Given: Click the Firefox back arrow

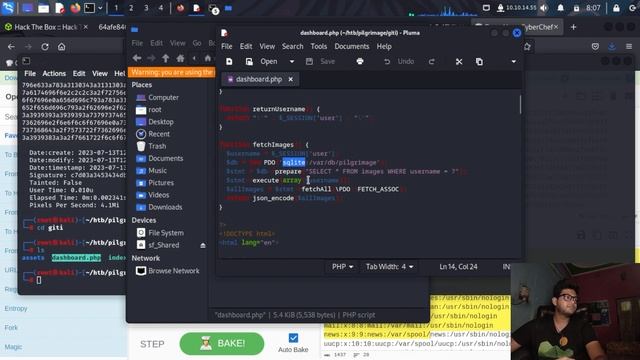Looking at the screenshot, I should (x=11, y=47).
